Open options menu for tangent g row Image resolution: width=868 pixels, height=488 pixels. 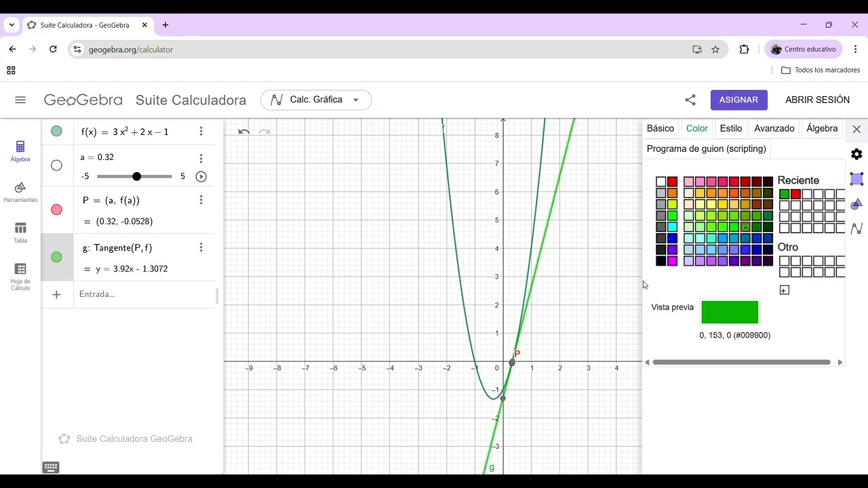201,247
